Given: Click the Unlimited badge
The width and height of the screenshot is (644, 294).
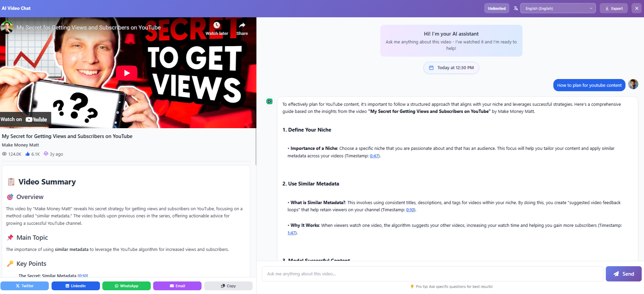Looking at the screenshot, I should point(496,8).
